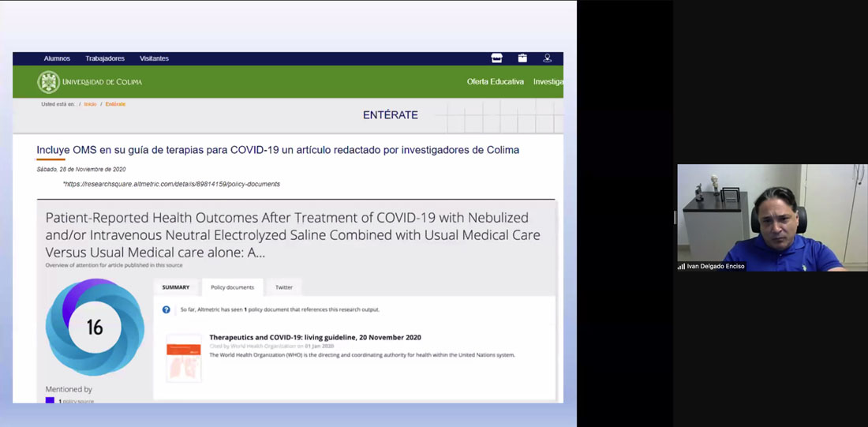The width and height of the screenshot is (868, 427).
Task: Click the purple policy source color square
Action: 50,400
